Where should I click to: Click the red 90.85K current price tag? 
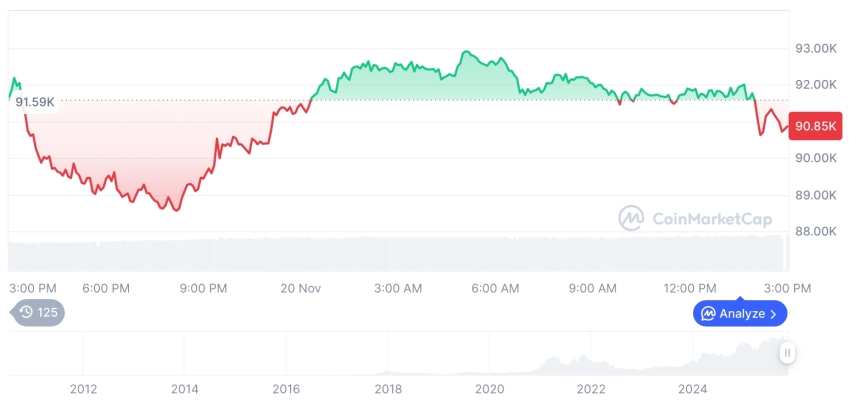coord(812,126)
